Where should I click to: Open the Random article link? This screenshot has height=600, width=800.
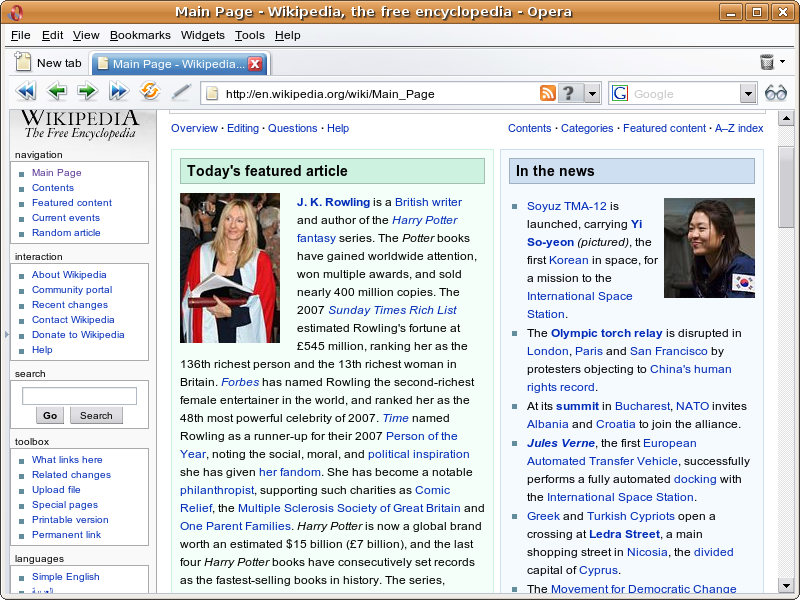click(x=66, y=233)
